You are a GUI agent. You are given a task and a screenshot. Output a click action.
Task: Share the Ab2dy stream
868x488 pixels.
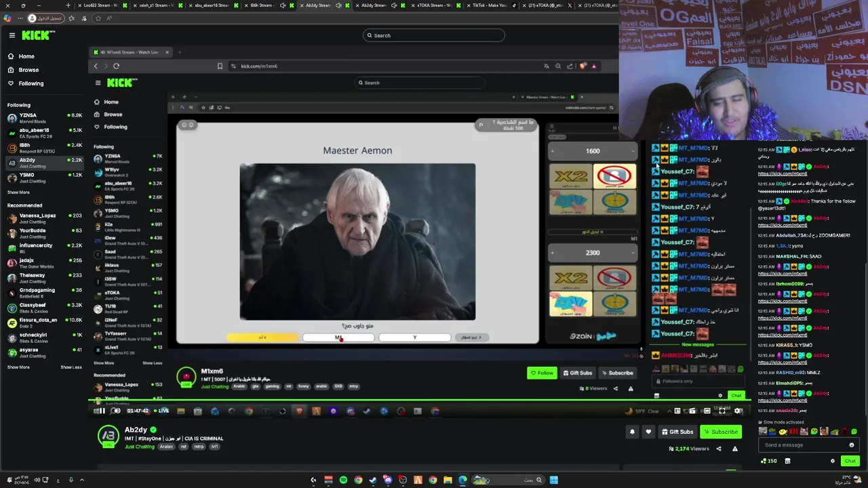(719, 449)
